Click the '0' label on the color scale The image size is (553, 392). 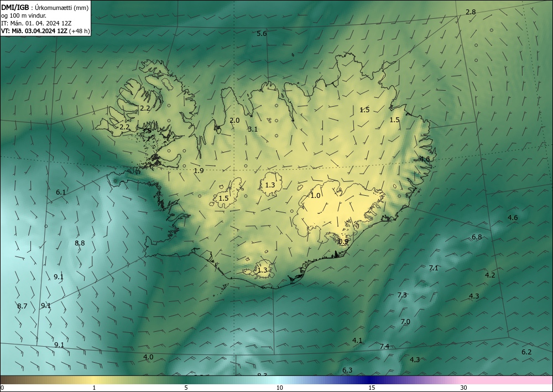point(2,388)
